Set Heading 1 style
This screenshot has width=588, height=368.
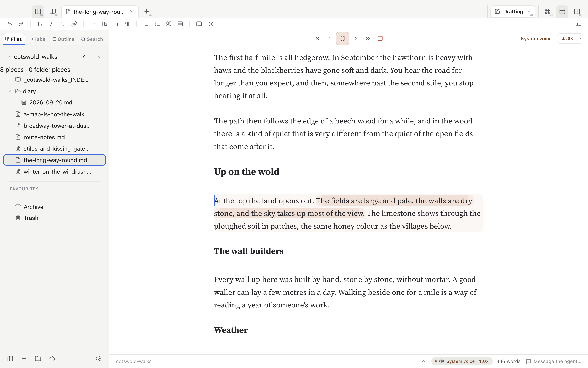point(93,24)
